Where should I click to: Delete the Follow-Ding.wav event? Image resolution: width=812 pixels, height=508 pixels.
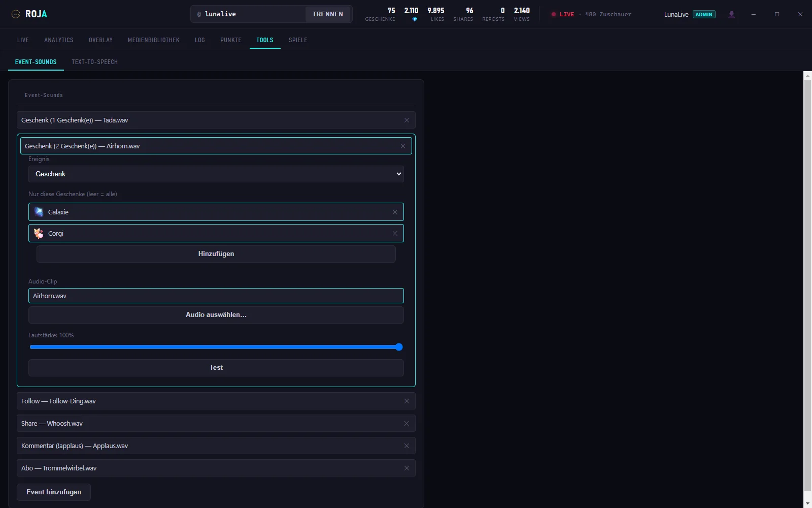point(407,401)
